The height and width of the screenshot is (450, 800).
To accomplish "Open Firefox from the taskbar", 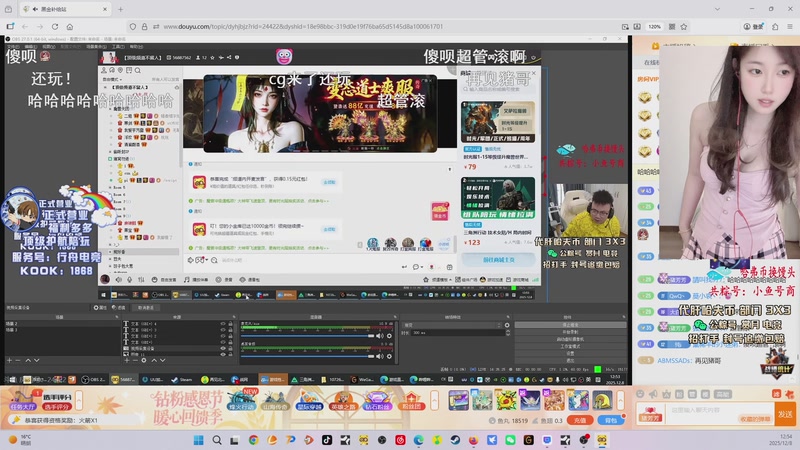I will click(473, 440).
